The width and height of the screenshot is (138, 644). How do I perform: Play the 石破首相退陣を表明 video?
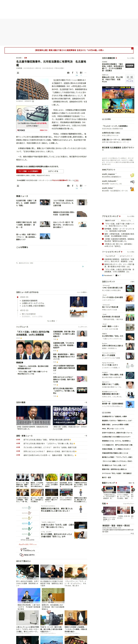33,415
